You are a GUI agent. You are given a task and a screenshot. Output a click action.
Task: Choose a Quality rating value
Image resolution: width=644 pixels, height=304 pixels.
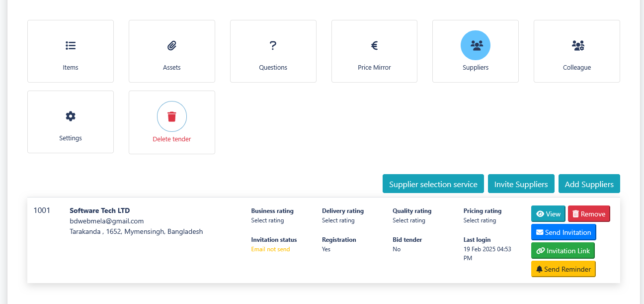coord(409,220)
